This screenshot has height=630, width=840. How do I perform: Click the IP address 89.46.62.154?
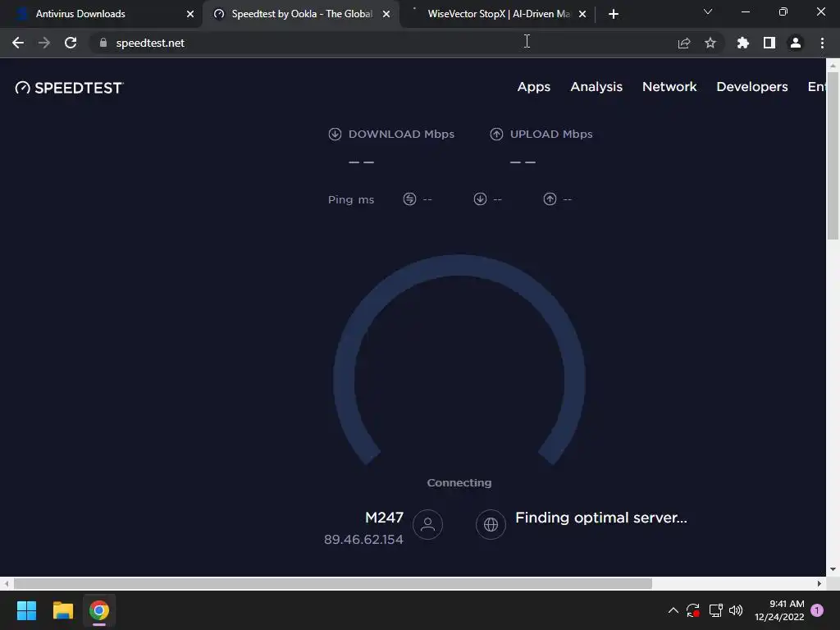[363, 540]
